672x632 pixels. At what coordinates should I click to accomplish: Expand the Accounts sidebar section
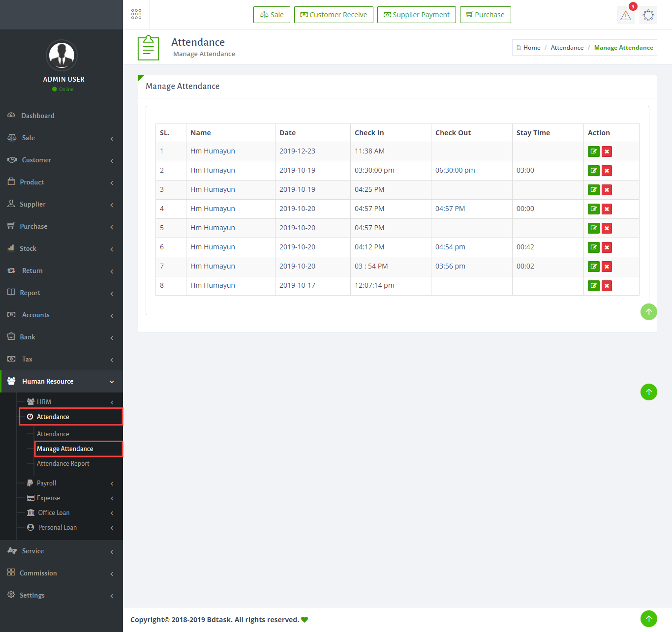click(61, 315)
